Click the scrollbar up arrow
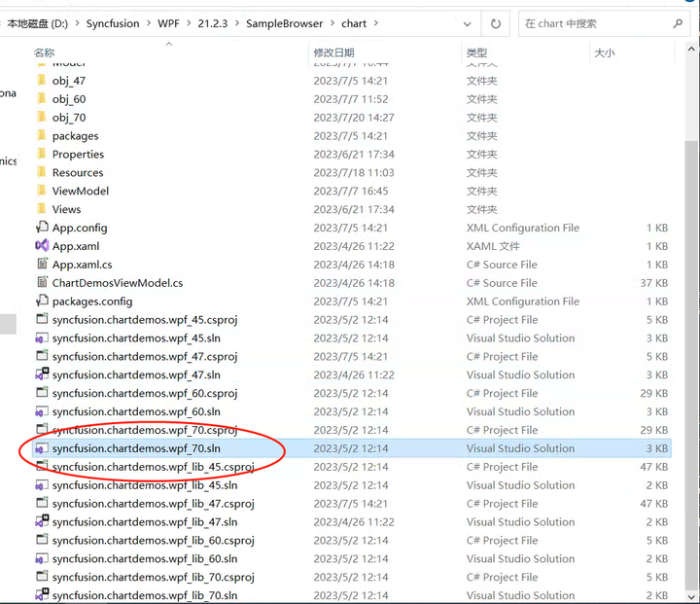Viewport: 700px width, 604px height. (x=691, y=49)
